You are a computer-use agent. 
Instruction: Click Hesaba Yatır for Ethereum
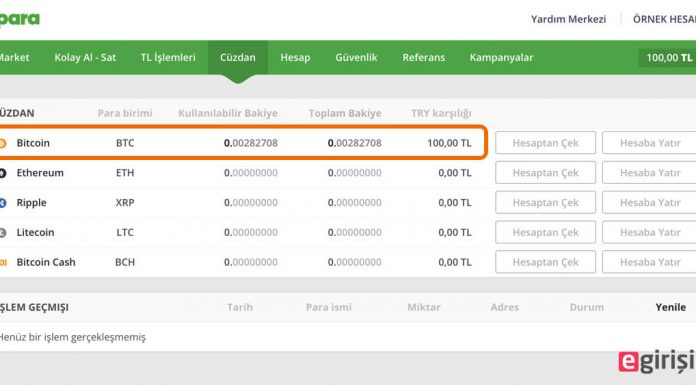coord(649,173)
